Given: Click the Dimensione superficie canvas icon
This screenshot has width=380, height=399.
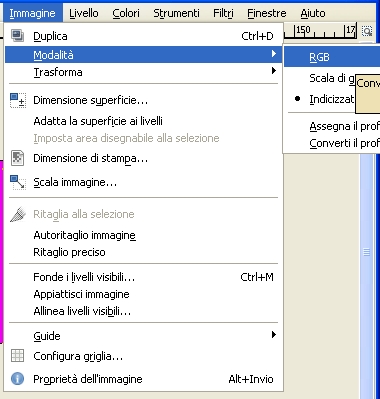Looking at the screenshot, I should 18,100.
